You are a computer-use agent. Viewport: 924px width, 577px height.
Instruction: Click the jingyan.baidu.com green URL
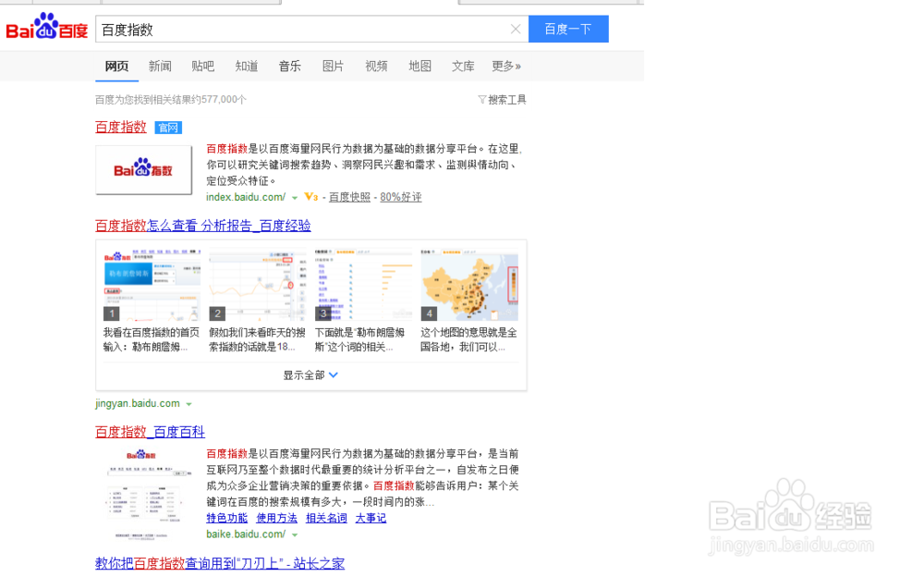click(x=138, y=403)
